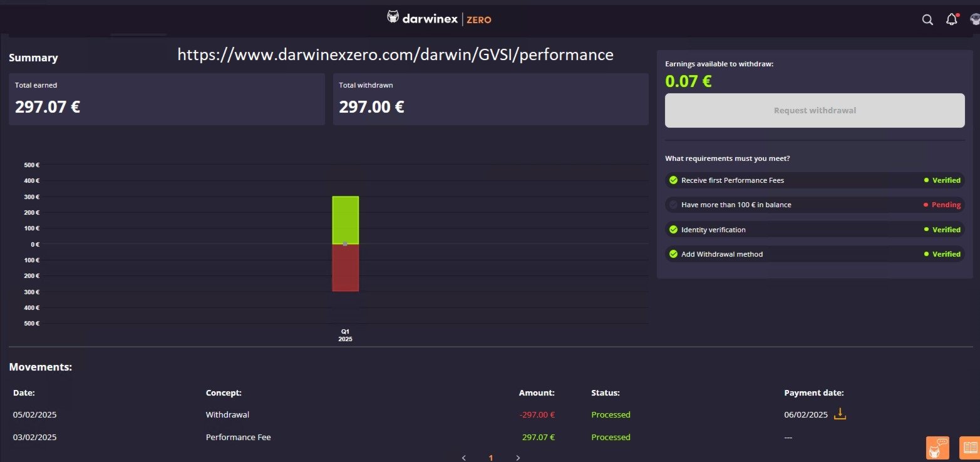Viewport: 980px width, 462px height.
Task: Select page 1 in movements pagination
Action: [x=491, y=458]
